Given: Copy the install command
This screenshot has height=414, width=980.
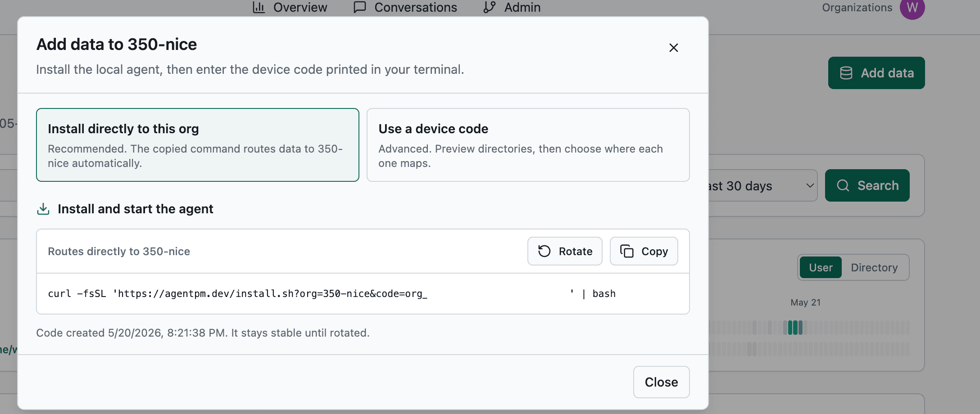Looking at the screenshot, I should (x=644, y=251).
